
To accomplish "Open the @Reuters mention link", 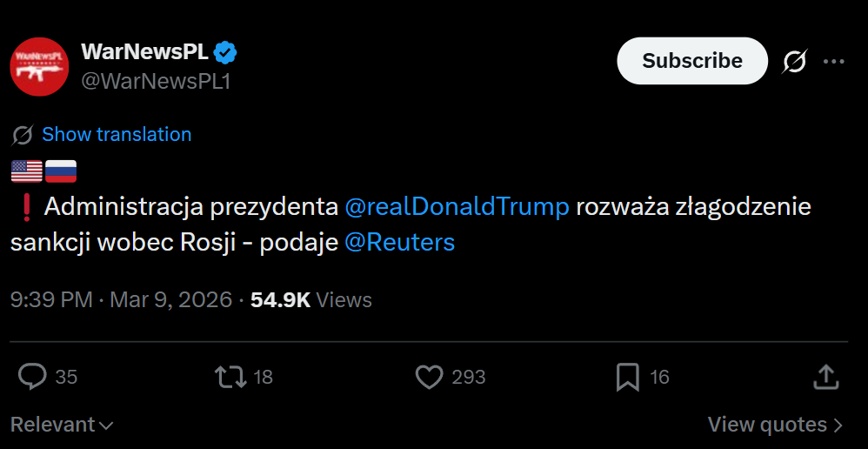I will 399,242.
